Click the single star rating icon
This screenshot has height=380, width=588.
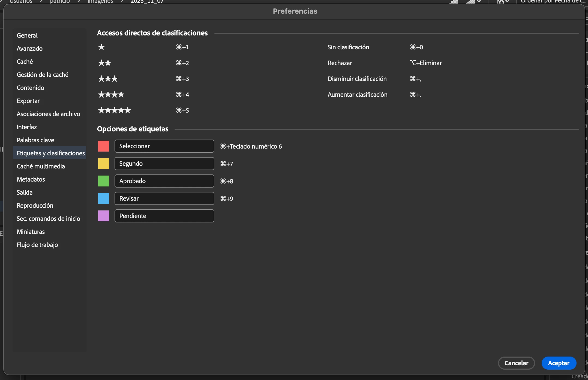(x=101, y=47)
